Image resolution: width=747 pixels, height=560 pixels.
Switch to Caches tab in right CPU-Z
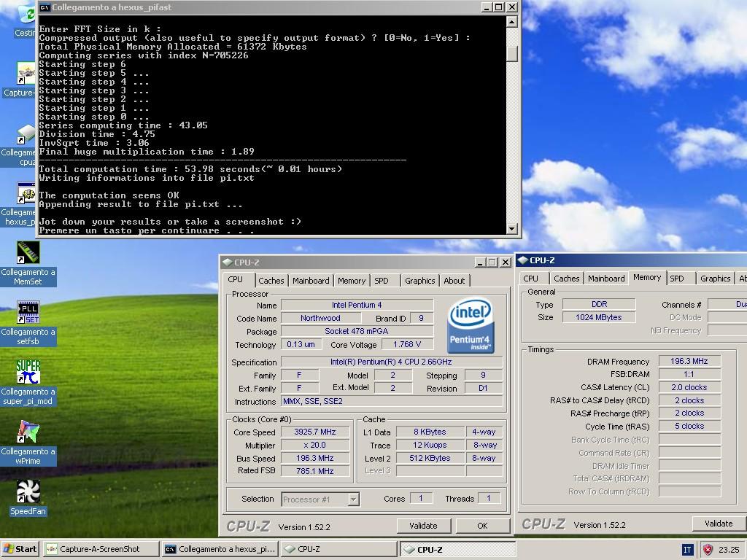click(566, 279)
